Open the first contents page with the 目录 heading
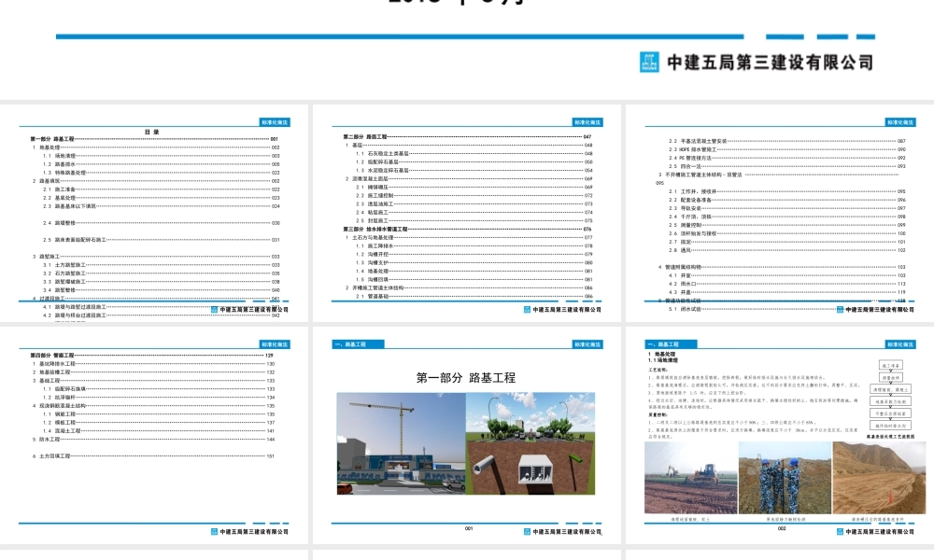The height and width of the screenshot is (560, 934). coord(154,213)
